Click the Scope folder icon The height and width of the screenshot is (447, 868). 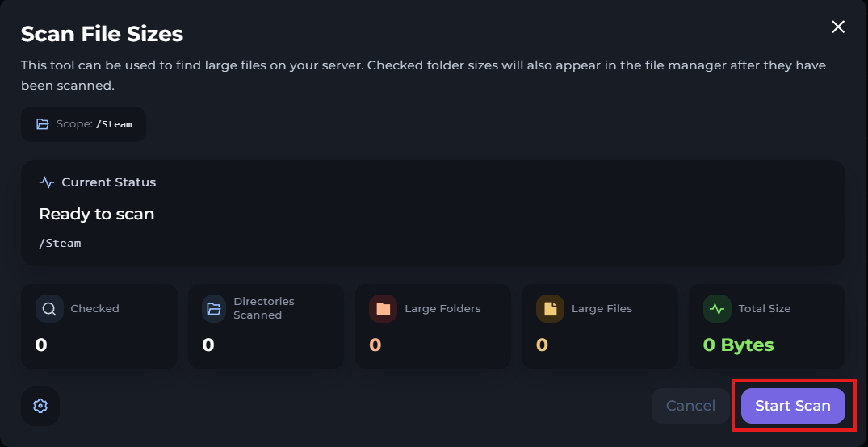click(x=43, y=124)
